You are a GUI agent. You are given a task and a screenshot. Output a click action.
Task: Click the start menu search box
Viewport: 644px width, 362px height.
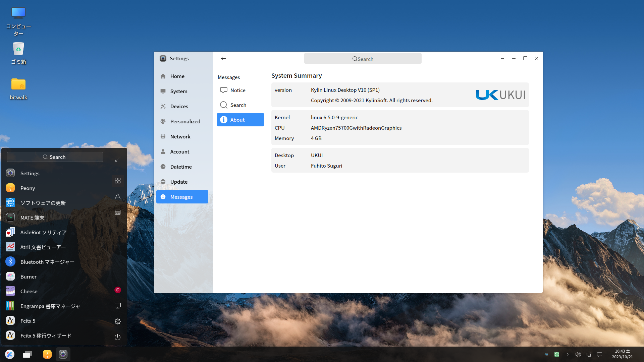click(x=55, y=157)
